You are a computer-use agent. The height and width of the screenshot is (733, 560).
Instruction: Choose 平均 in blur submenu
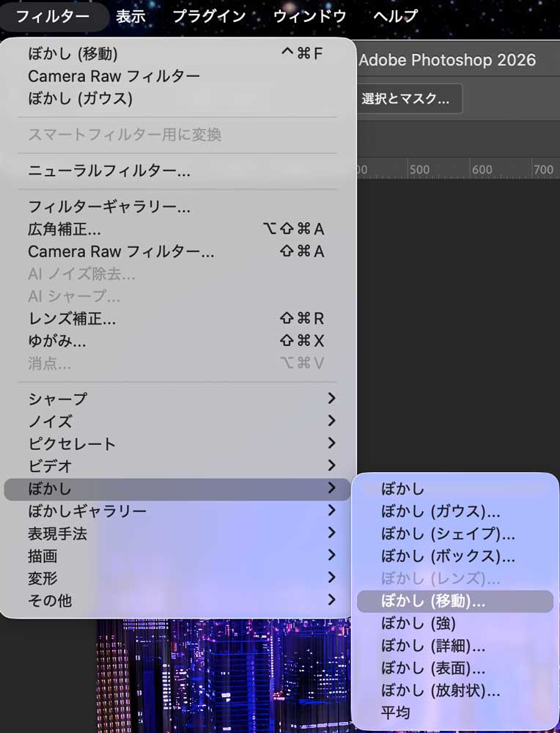tap(455, 713)
